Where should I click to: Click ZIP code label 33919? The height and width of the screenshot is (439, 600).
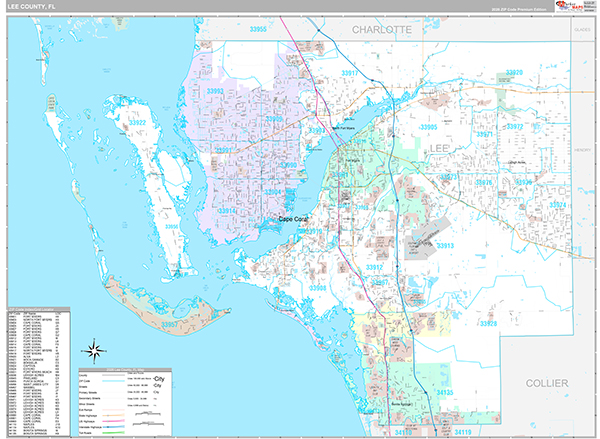[314, 231]
